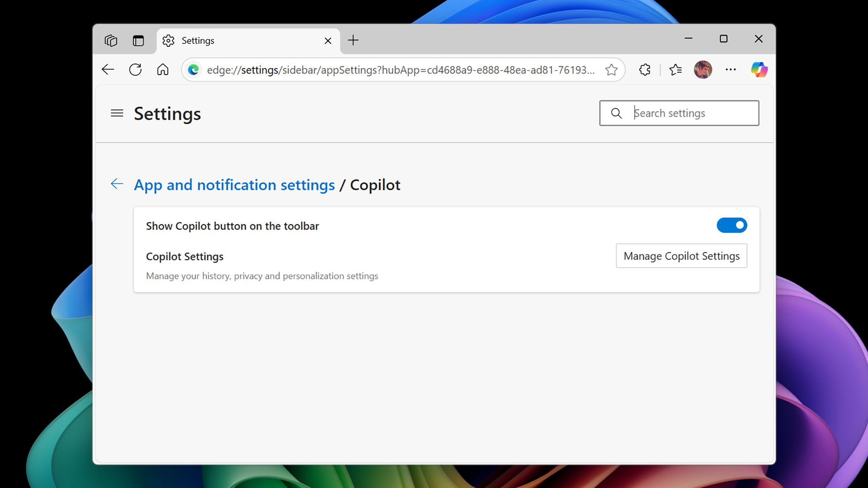Open the tab actions menu icon
This screenshot has height=488, width=868.
pos(138,40)
